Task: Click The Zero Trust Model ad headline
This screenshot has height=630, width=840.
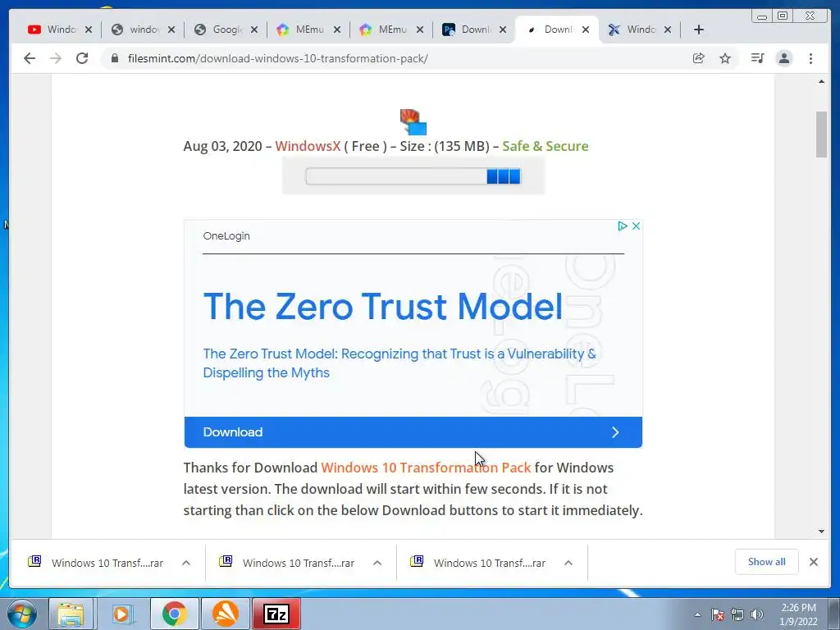Action: coord(383,307)
